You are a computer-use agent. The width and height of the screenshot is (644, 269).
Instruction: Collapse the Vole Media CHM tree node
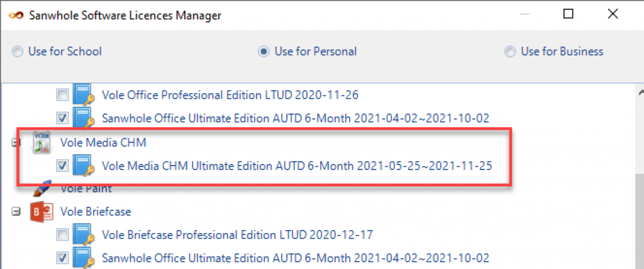point(16,143)
